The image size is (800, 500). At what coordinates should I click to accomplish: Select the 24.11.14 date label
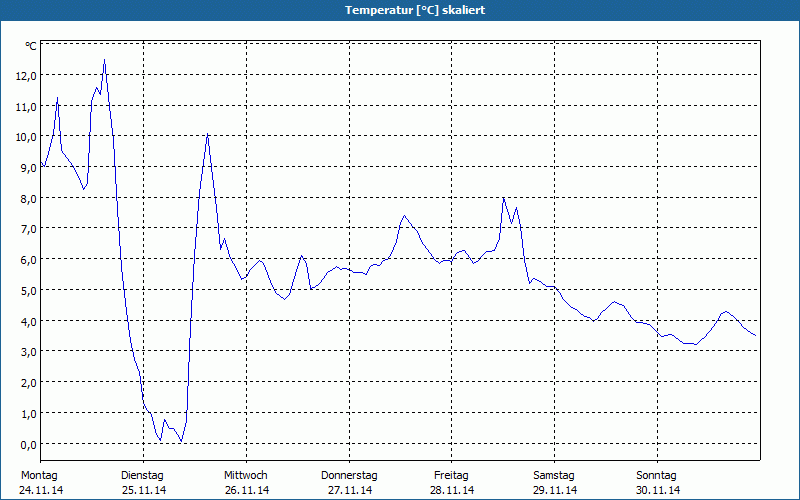pos(41,490)
